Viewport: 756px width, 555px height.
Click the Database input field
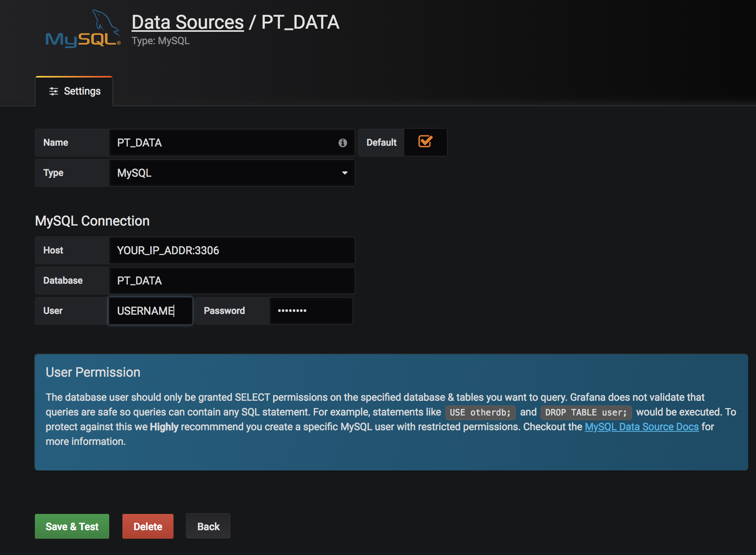(232, 281)
